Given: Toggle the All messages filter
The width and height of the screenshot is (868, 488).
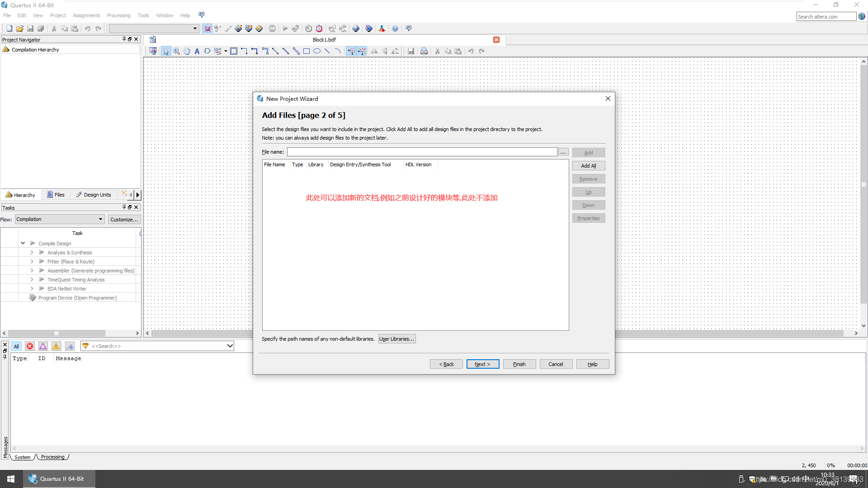Looking at the screenshot, I should 16,346.
